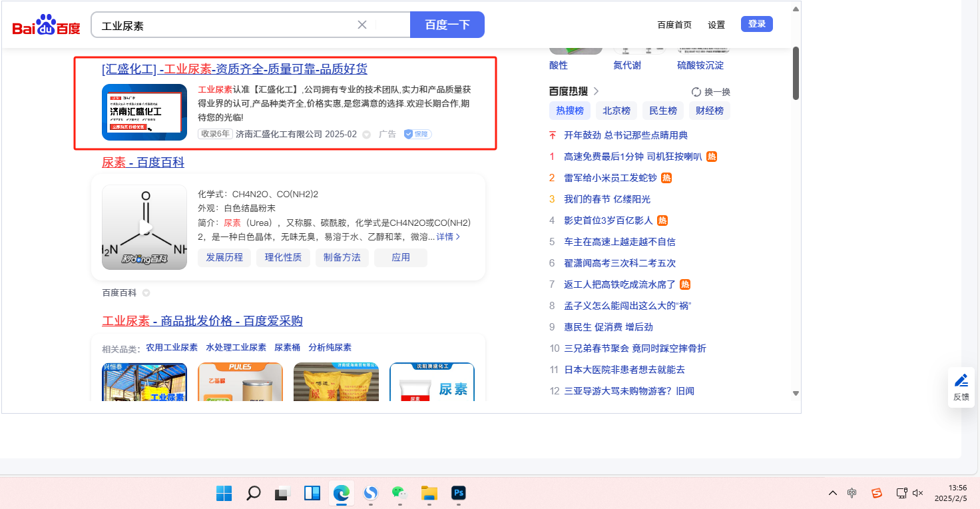Expand the 百度热搜 chevron
980x509 pixels.
[596, 91]
